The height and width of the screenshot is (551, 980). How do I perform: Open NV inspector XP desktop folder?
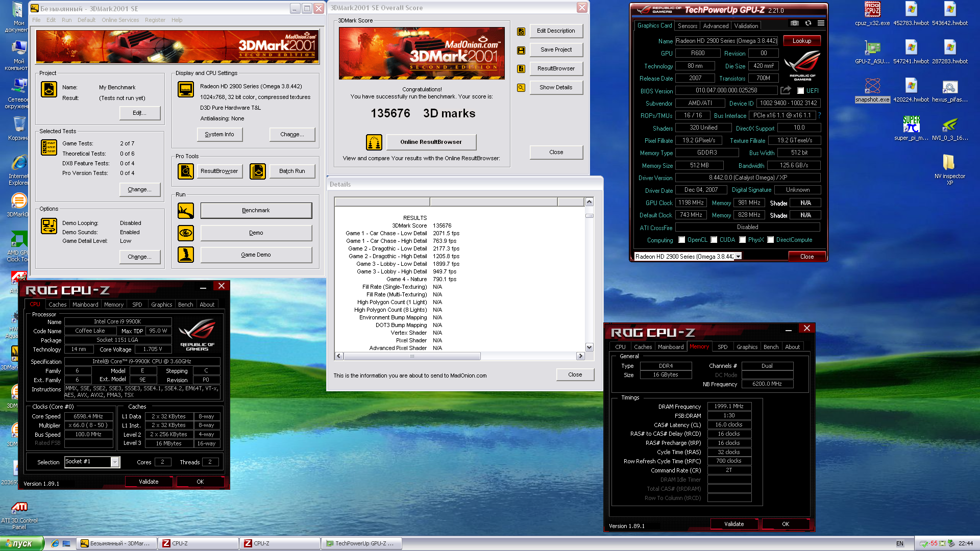(x=949, y=170)
